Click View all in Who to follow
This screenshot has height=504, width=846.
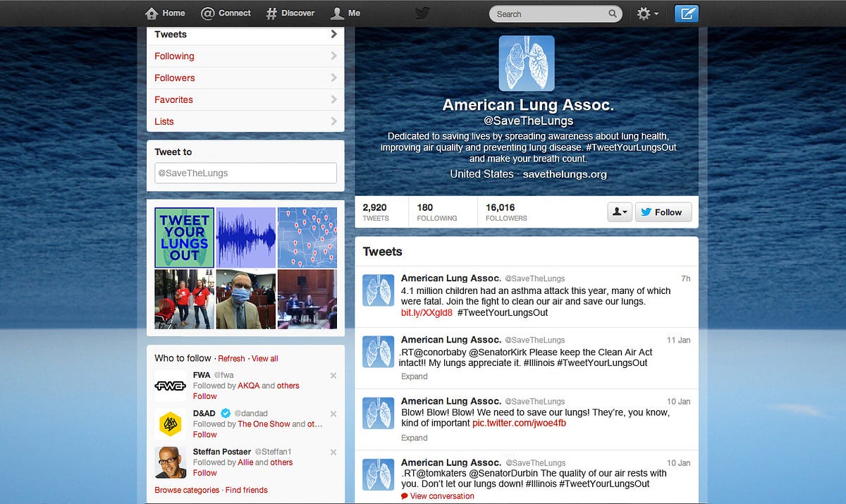[265, 358]
